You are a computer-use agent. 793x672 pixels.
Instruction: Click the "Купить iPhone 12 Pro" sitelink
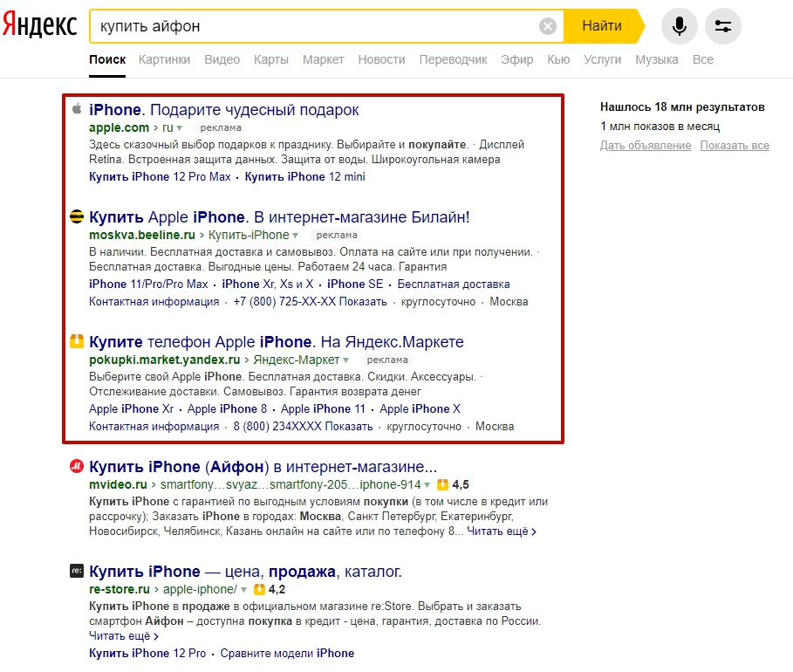click(x=147, y=654)
